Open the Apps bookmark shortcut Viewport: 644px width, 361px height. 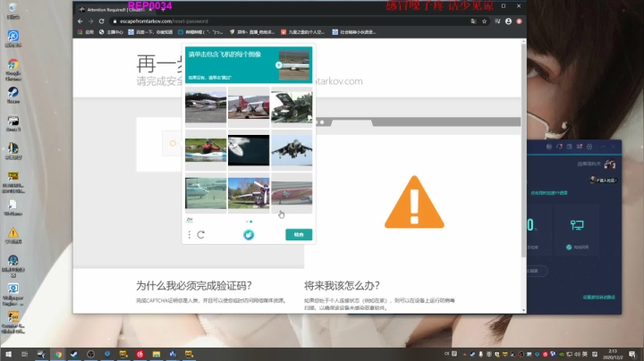[86, 32]
